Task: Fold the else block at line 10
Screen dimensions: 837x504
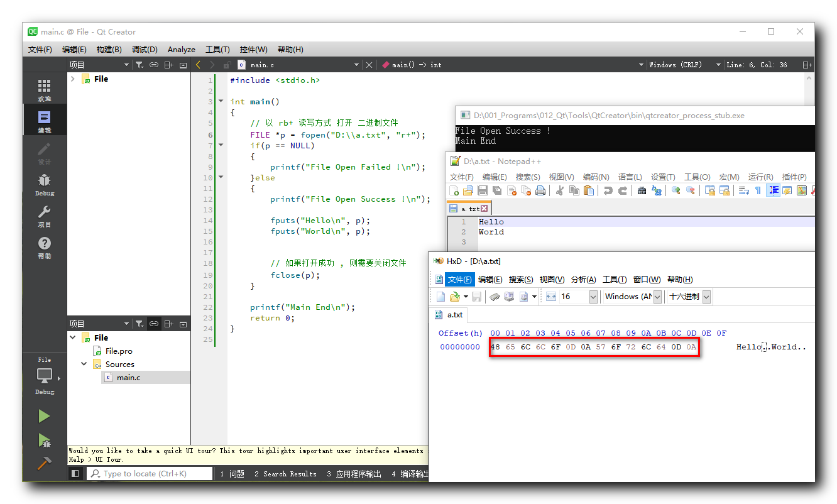Action: click(x=221, y=177)
